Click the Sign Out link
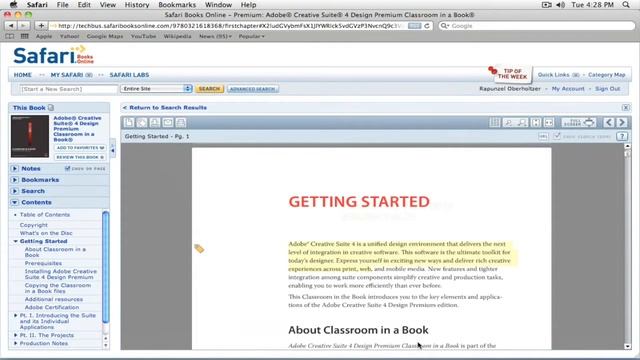This screenshot has height=360, width=640. 607,89
